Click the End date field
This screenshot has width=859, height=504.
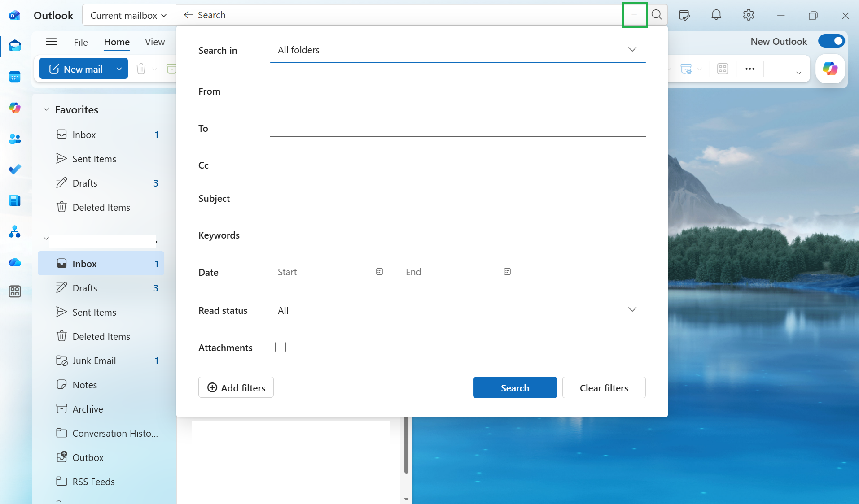(458, 272)
